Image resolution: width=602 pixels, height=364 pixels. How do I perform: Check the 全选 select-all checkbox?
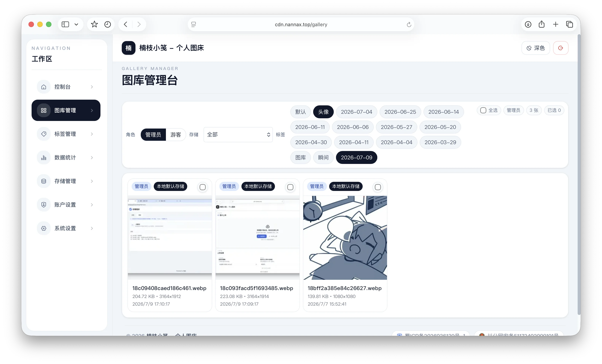(483, 110)
